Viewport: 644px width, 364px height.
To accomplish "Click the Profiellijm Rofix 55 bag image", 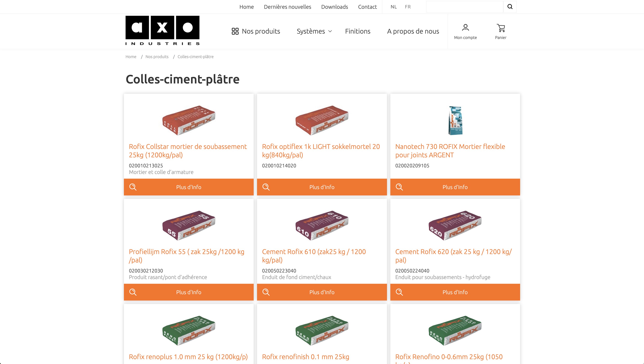I will (189, 226).
